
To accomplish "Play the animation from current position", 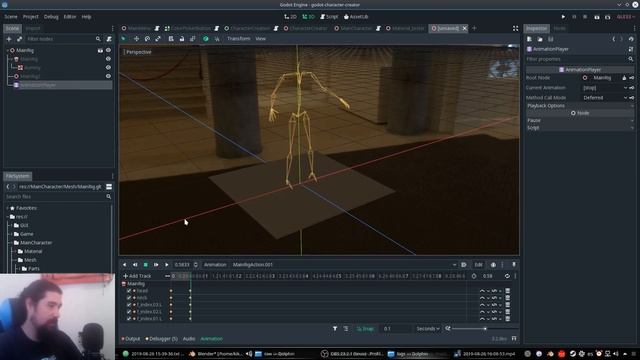I will tap(167, 264).
